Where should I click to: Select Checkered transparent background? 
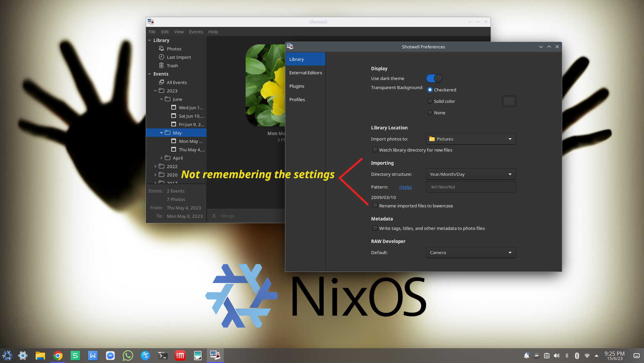tap(430, 90)
